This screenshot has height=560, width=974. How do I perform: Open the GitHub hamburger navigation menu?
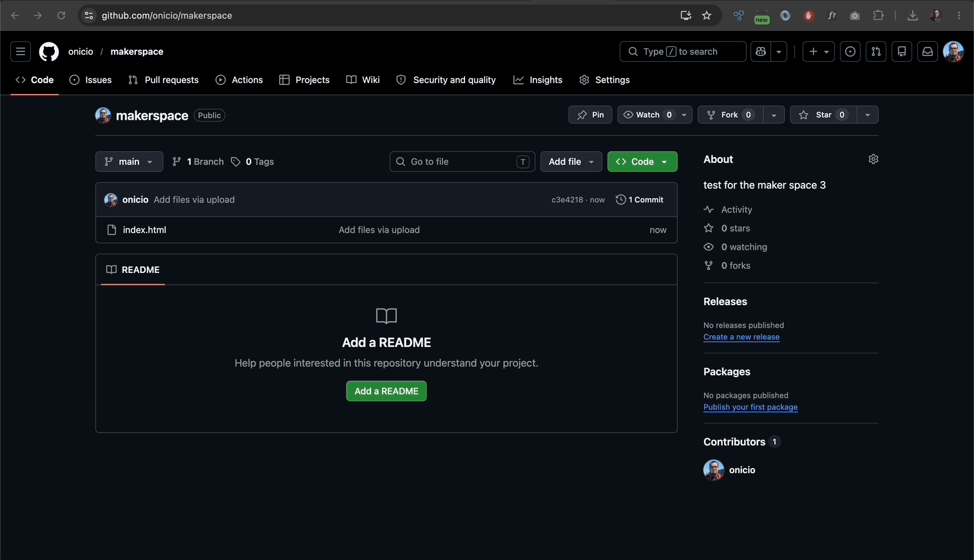tap(21, 51)
